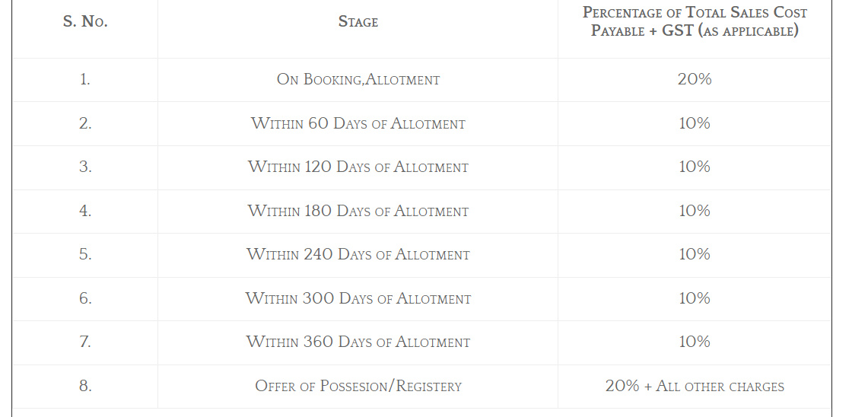Select Within 180 Days of Allotment text
Image resolution: width=868 pixels, height=417 pixels.
358,211
